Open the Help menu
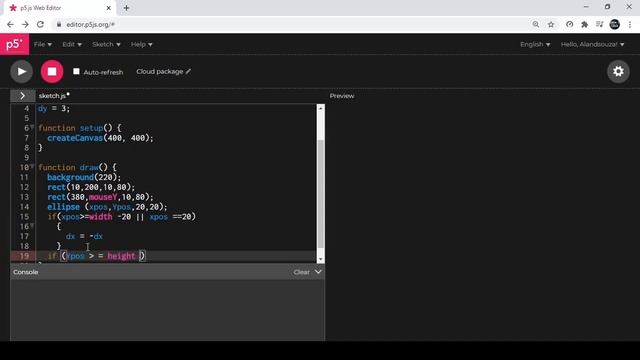Image resolution: width=640 pixels, height=360 pixels. tap(141, 44)
